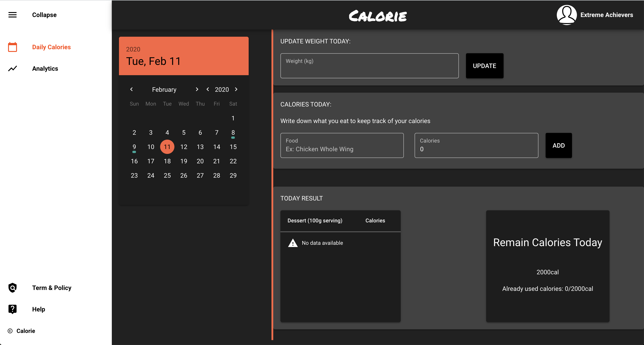This screenshot has width=644, height=345.
Task: Switch to the Daily Calories section
Action: pyautogui.click(x=51, y=47)
